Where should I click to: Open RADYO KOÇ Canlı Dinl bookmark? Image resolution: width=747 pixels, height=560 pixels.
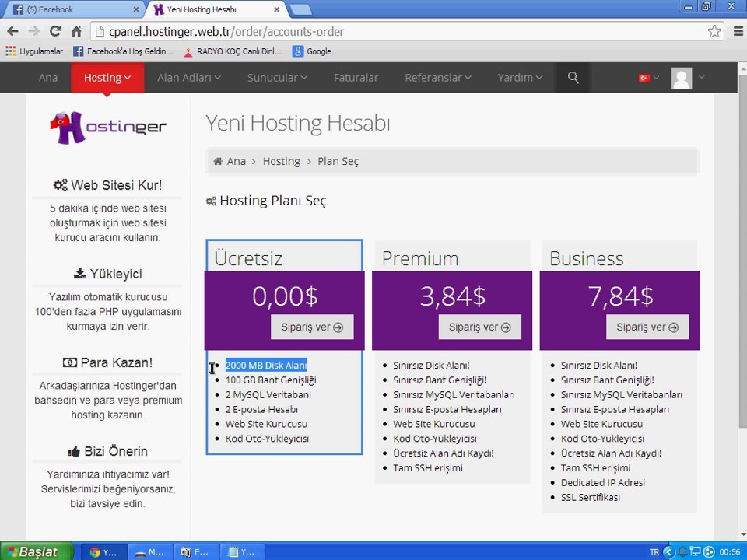tap(233, 51)
